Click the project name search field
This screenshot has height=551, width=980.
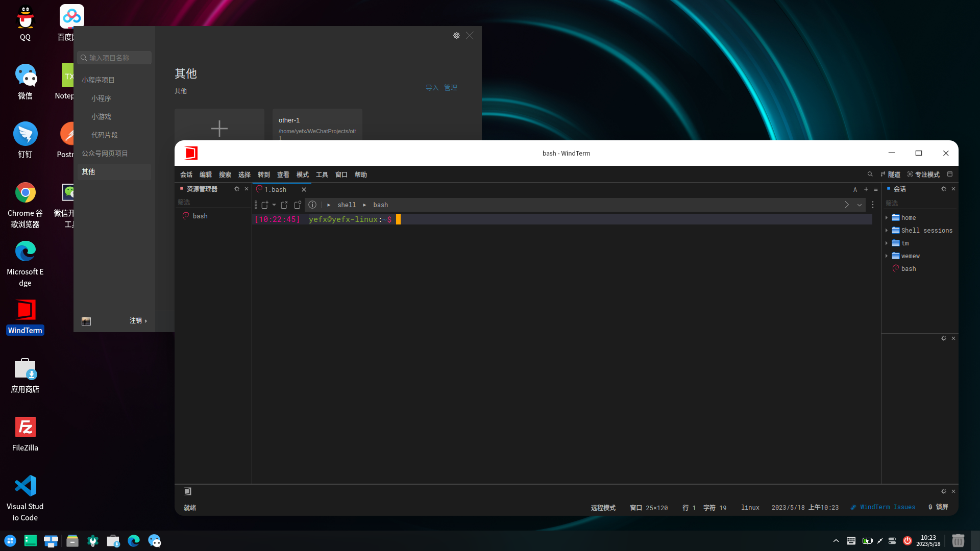click(x=115, y=58)
